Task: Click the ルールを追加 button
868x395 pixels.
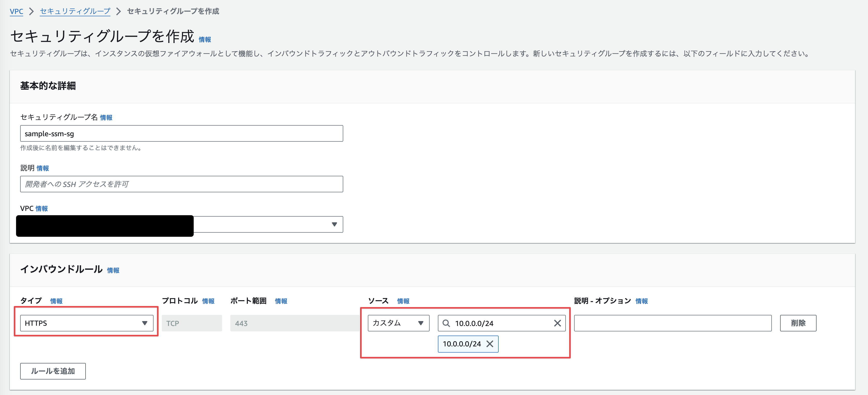Action: [x=53, y=371]
